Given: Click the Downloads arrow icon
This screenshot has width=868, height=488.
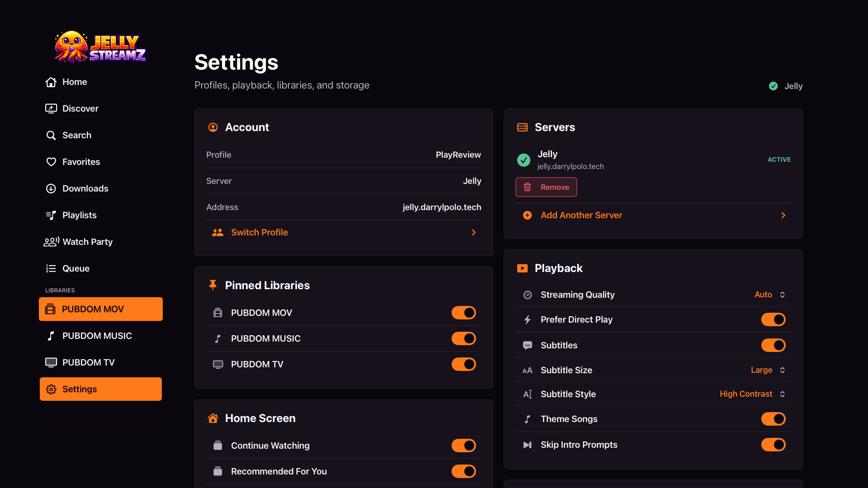Looking at the screenshot, I should (x=51, y=188).
